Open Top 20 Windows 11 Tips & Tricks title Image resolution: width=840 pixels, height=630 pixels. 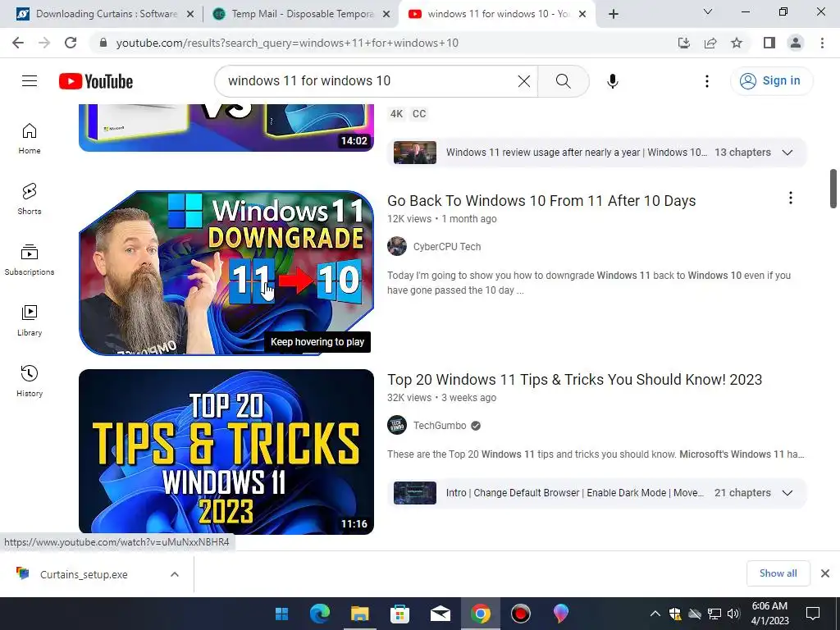[574, 380]
